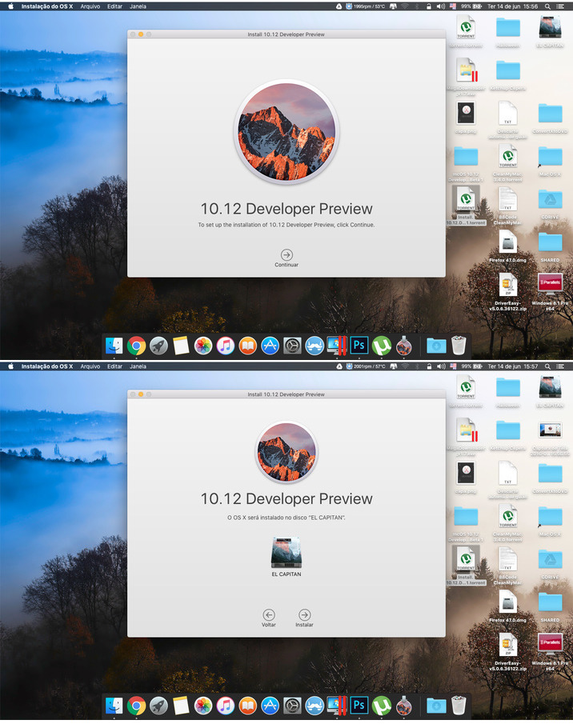The width and height of the screenshot is (573, 728).
Task: Open App Store in the dock, 15:57 screenshot
Action: tap(270, 706)
